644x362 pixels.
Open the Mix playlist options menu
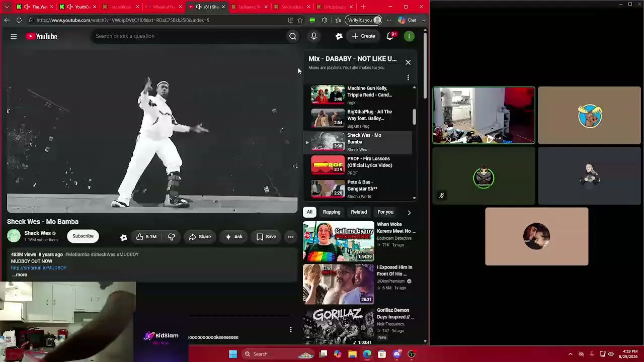(408, 77)
